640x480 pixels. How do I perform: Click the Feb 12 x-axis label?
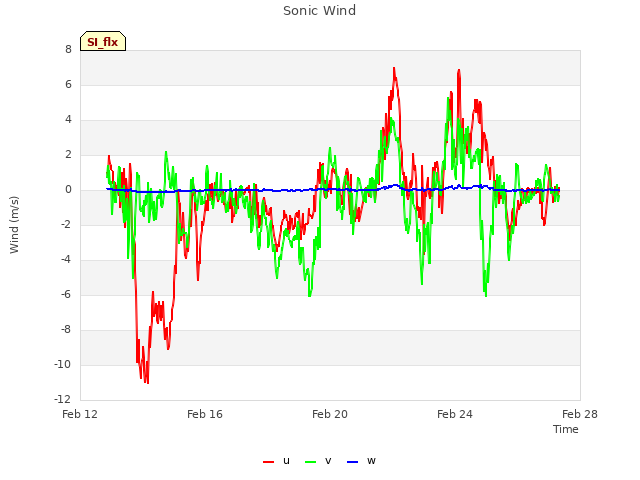tap(80, 414)
